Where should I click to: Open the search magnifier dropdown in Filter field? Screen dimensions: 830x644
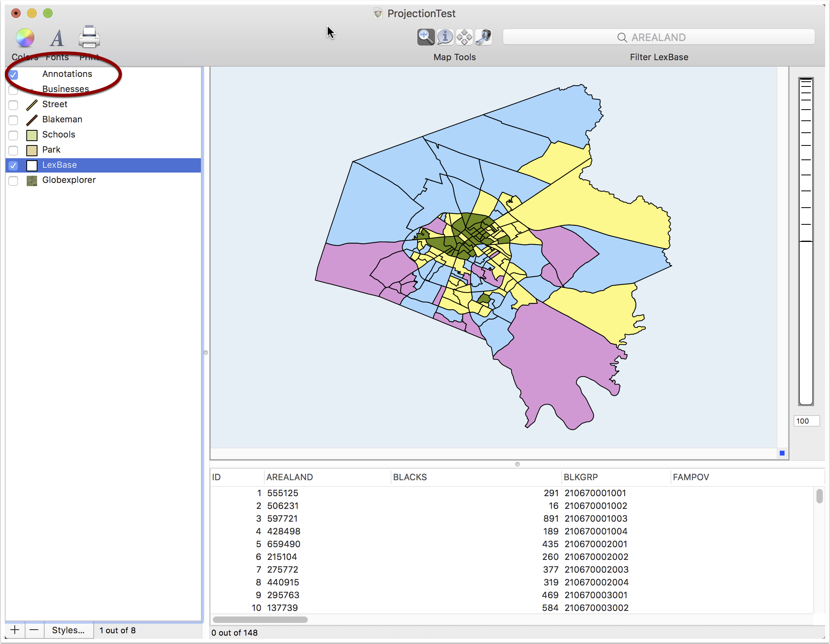(x=622, y=37)
